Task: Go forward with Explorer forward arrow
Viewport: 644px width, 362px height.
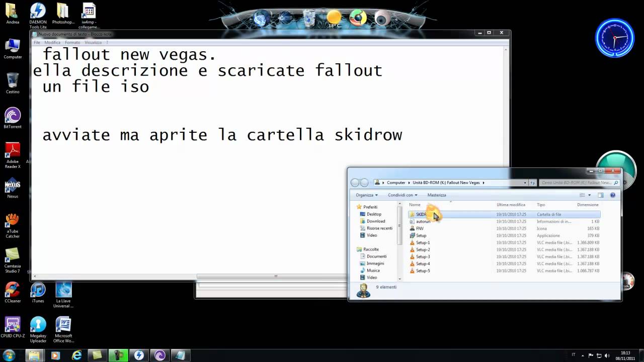Action: point(365,183)
